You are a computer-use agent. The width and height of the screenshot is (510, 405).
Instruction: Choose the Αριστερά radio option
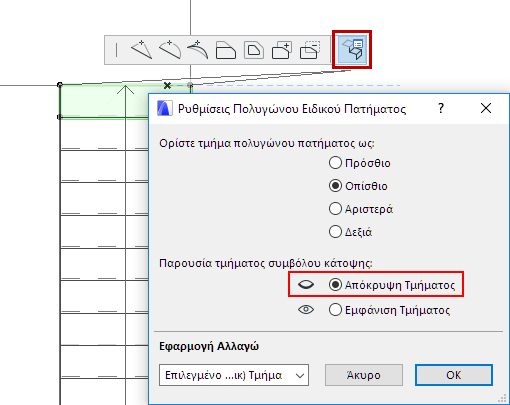335,209
